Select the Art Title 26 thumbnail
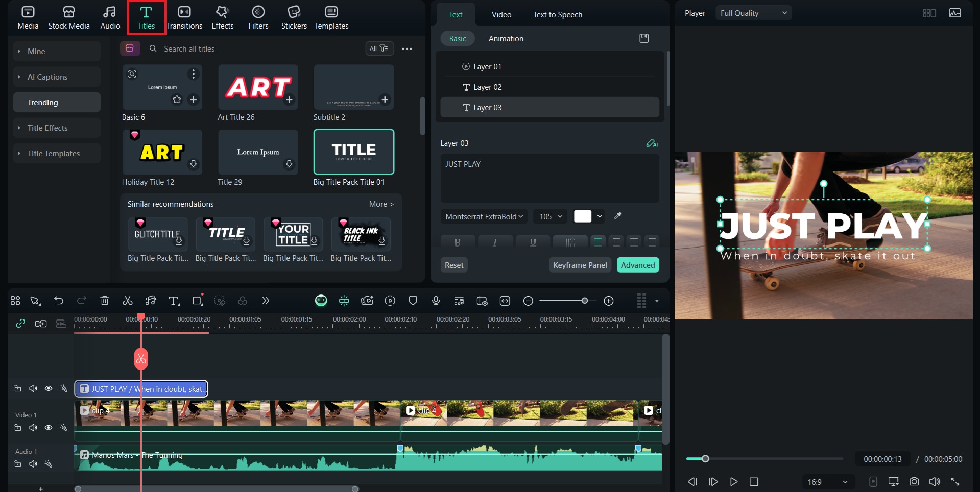Viewport: 980px width, 492px height. (258, 87)
